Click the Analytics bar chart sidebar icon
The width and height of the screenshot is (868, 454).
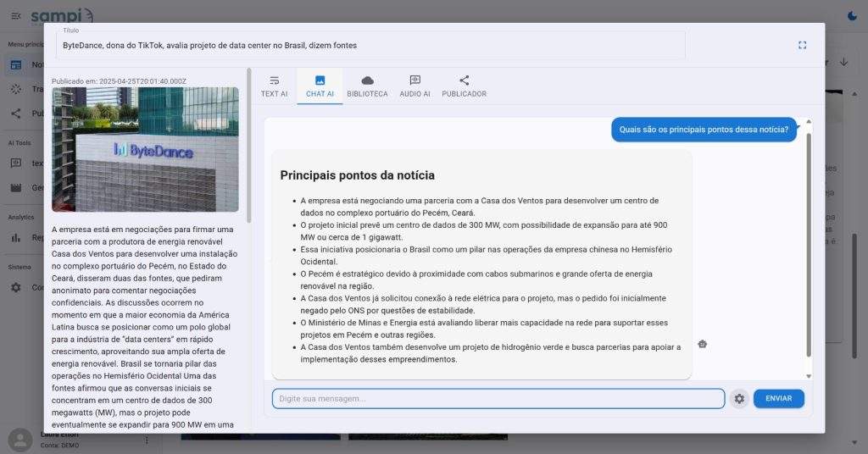click(x=15, y=237)
